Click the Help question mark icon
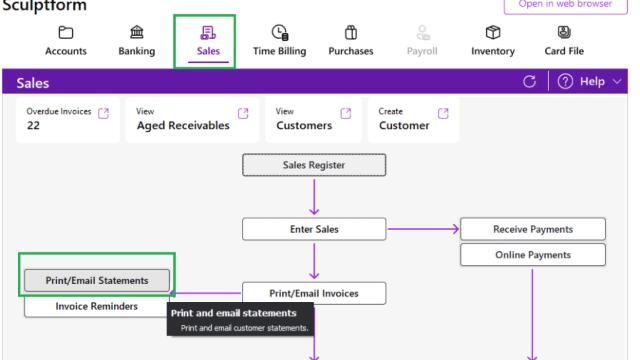 point(565,82)
